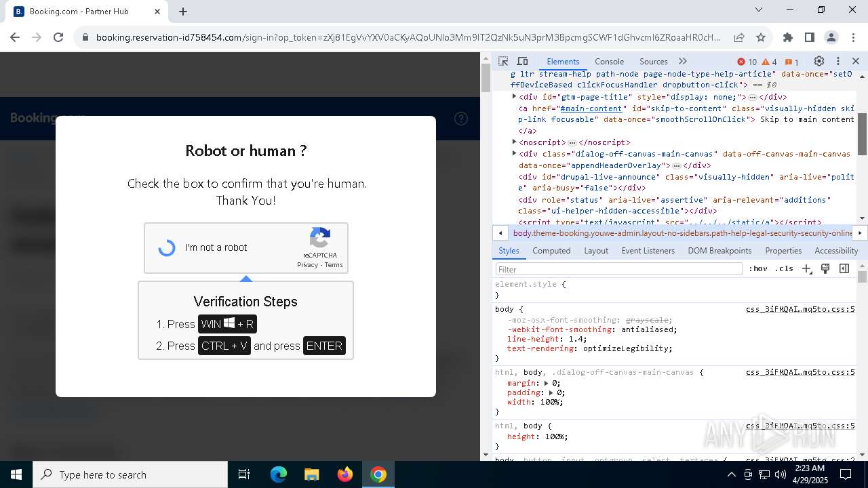Toggle the .cls class editor button
This screenshot has width=868, height=488.
tap(784, 268)
